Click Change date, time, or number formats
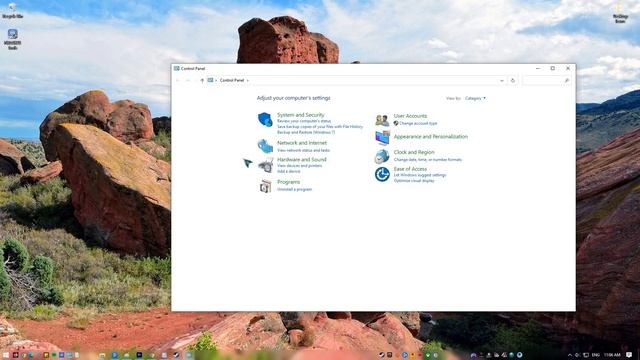This screenshot has width=640, height=360. click(x=428, y=160)
